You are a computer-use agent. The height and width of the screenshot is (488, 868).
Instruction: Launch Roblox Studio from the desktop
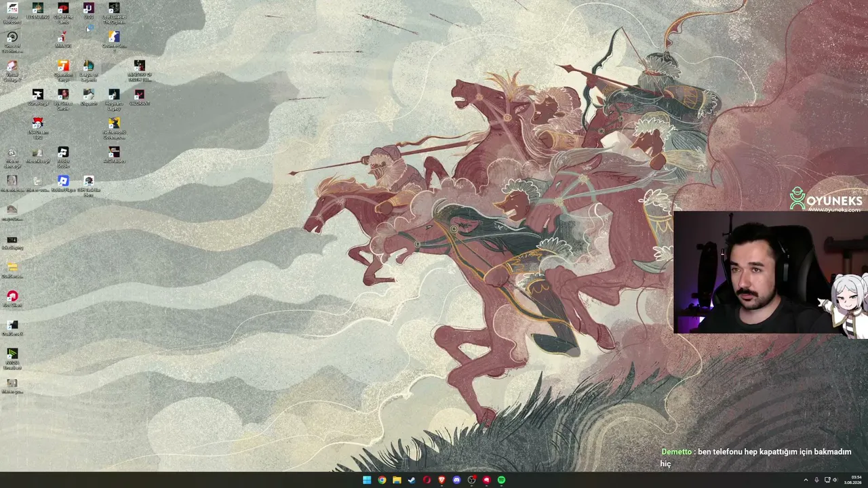pyautogui.click(x=63, y=157)
